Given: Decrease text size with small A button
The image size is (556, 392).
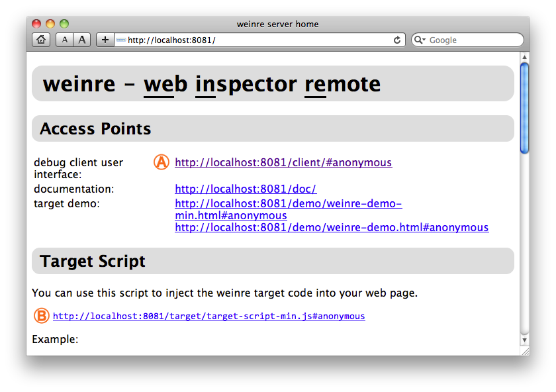Looking at the screenshot, I should tap(65, 40).
